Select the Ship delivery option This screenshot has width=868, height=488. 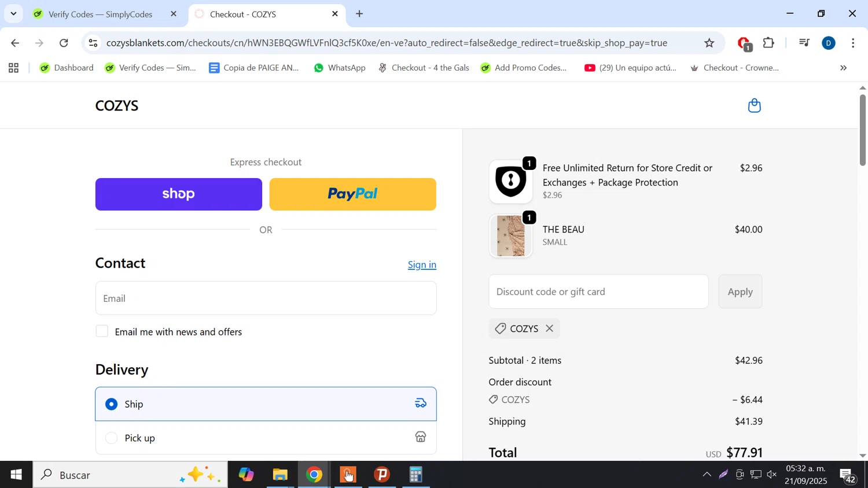pos(266,404)
